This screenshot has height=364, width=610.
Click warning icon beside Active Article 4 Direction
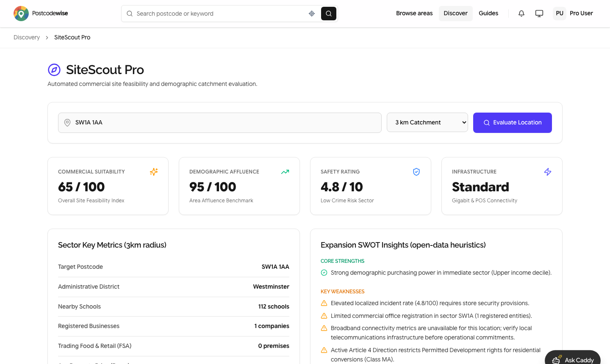[324, 350]
